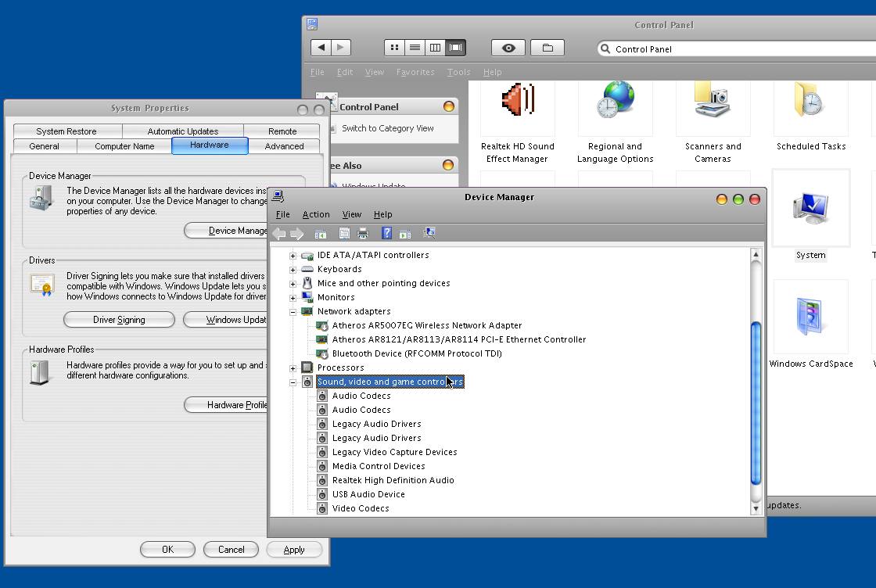Collapse the Network adapters node
The image size is (876, 588).
[293, 312]
